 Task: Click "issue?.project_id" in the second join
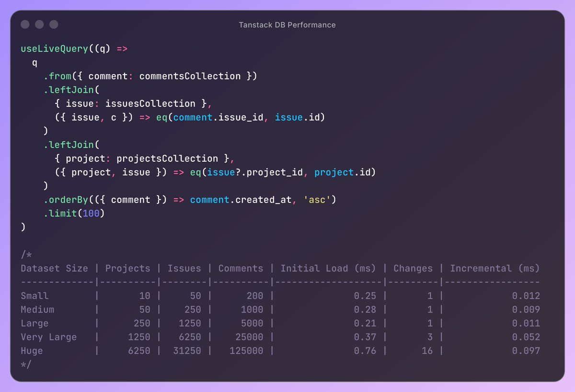[x=254, y=172]
